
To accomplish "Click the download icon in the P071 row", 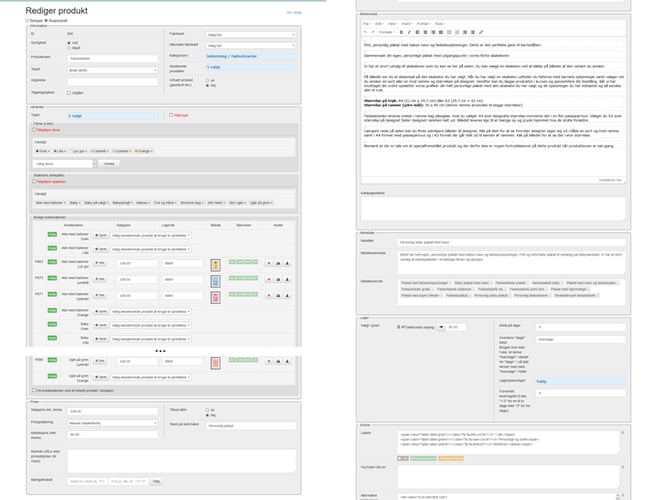I will [x=287, y=296].
